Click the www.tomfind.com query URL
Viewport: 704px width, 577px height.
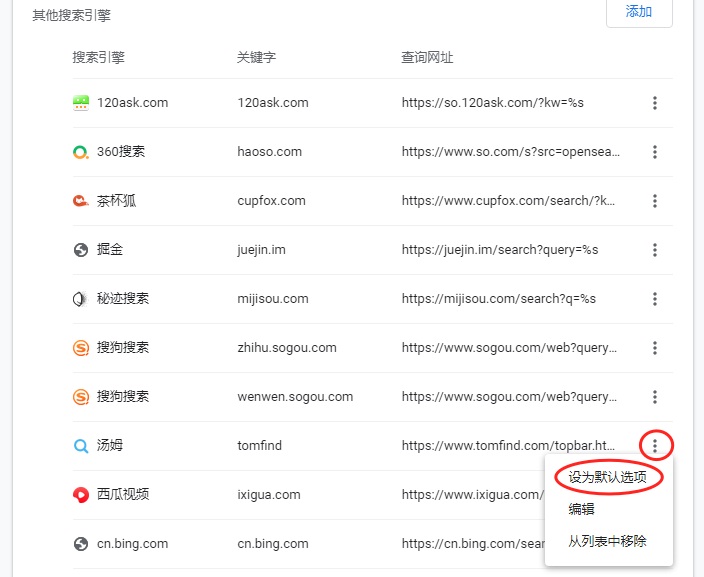[508, 445]
